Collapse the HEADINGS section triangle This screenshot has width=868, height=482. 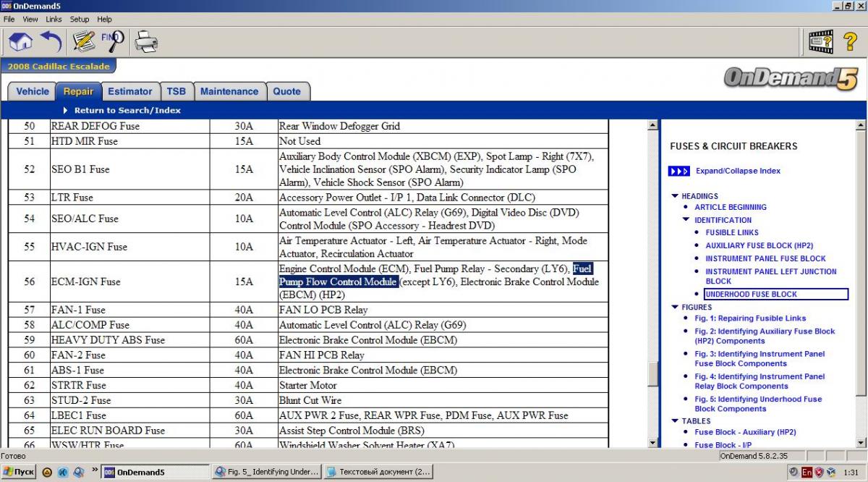(675, 196)
